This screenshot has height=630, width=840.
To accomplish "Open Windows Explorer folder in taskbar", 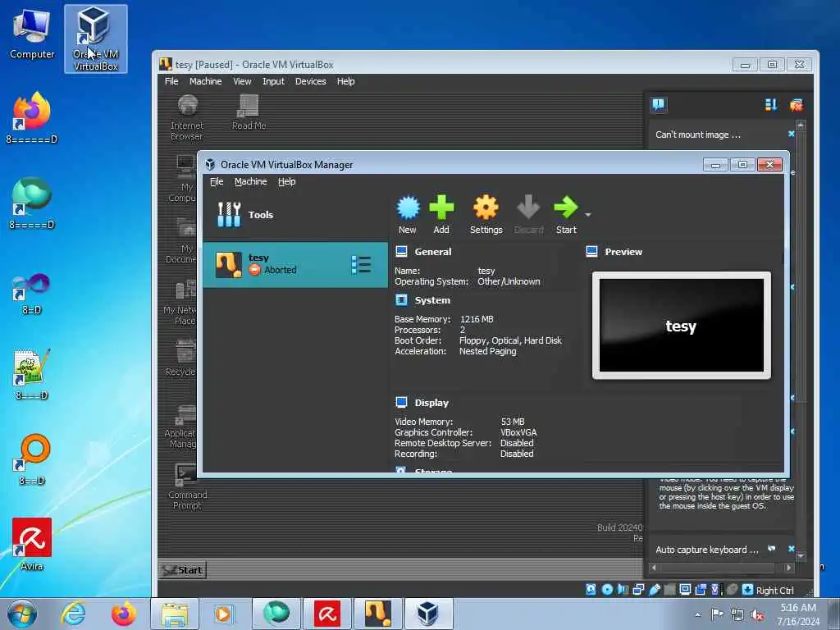I will tap(175, 614).
